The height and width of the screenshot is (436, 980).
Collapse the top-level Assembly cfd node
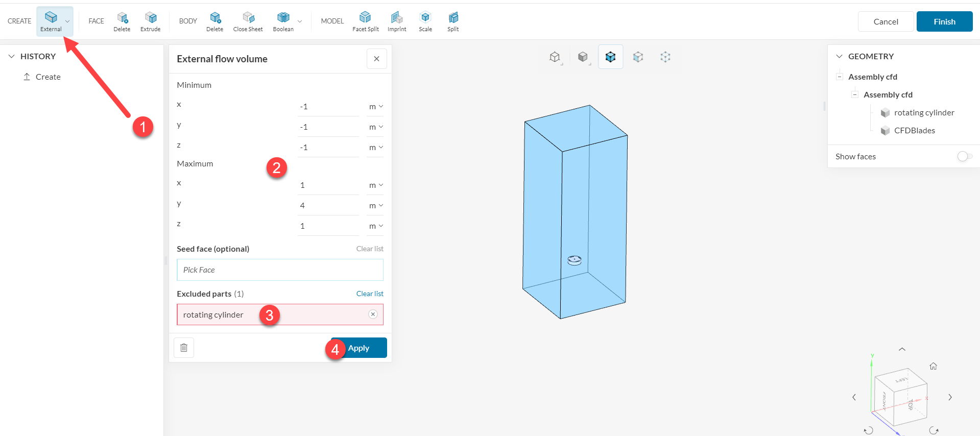839,77
